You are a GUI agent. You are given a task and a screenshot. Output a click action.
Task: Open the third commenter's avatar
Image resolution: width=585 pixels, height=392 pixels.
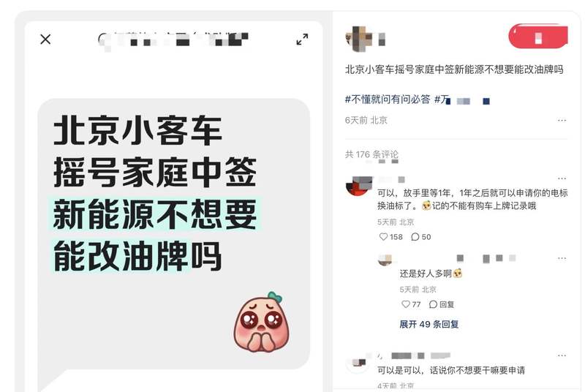(358, 363)
